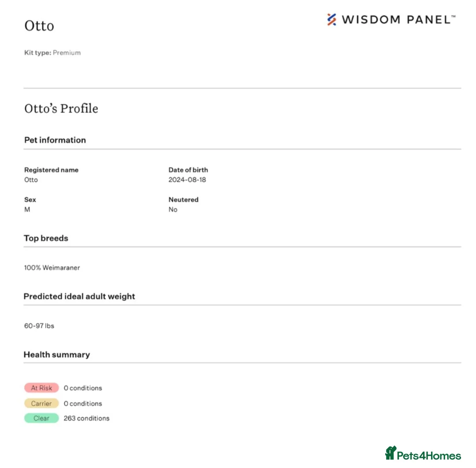Click the date of birth 2024-08-18
Image resolution: width=476 pixels, height=468 pixels.
[187, 180]
